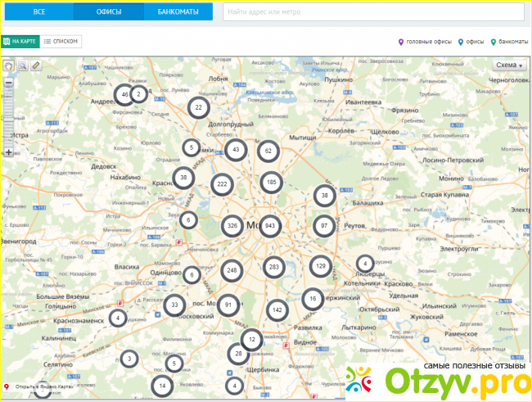Select the 'Все' filter tab
The width and height of the screenshot is (532, 402).
pyautogui.click(x=38, y=12)
